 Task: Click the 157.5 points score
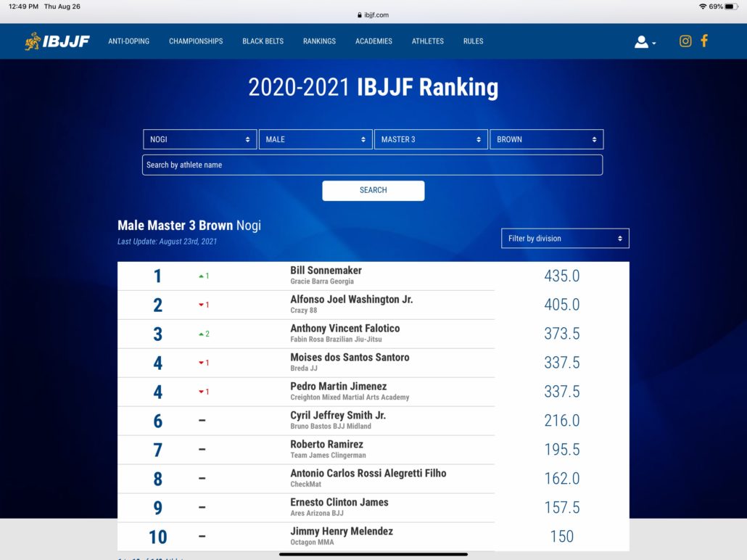pos(562,508)
